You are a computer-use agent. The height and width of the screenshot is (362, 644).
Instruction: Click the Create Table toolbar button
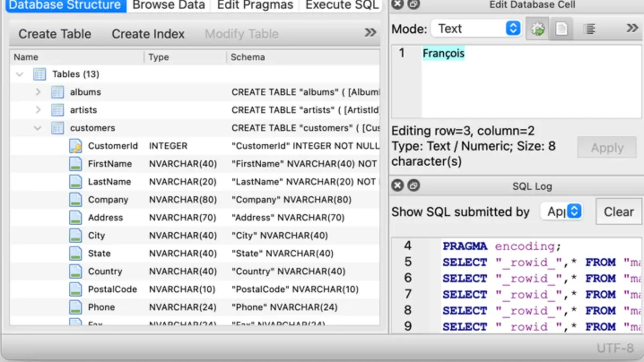coord(55,34)
